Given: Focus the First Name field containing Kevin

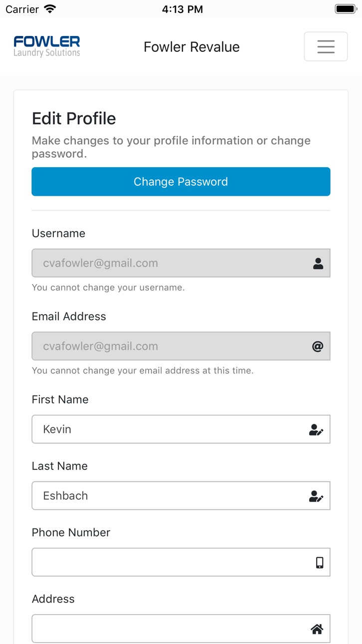Looking at the screenshot, I should point(181,429).
